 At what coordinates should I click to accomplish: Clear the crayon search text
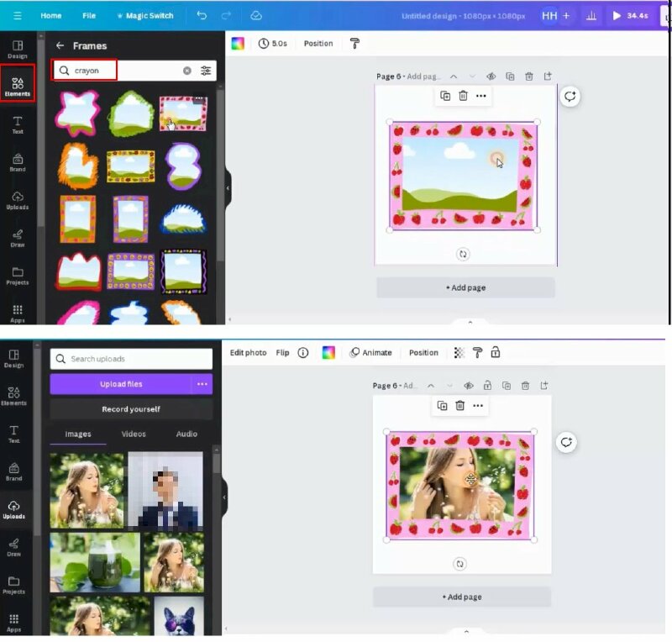coord(186,71)
